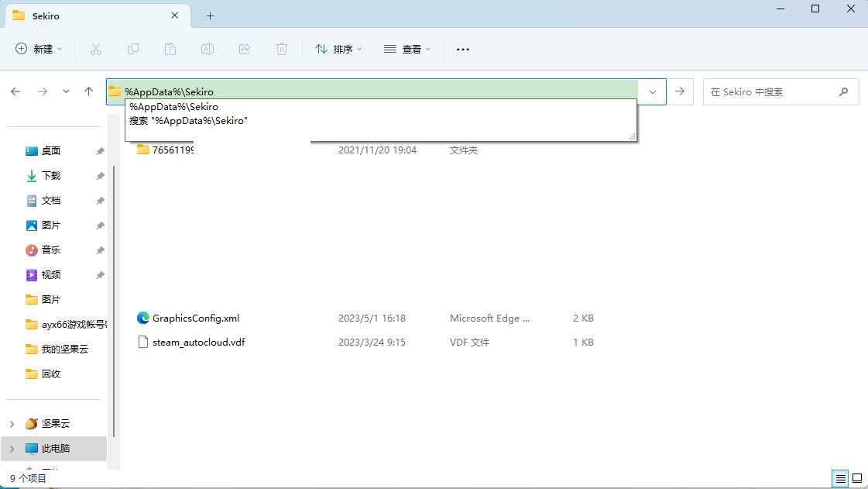Viewport: 868px width, 489px height.
Task: Open the 查看 view dropdown
Action: point(407,49)
